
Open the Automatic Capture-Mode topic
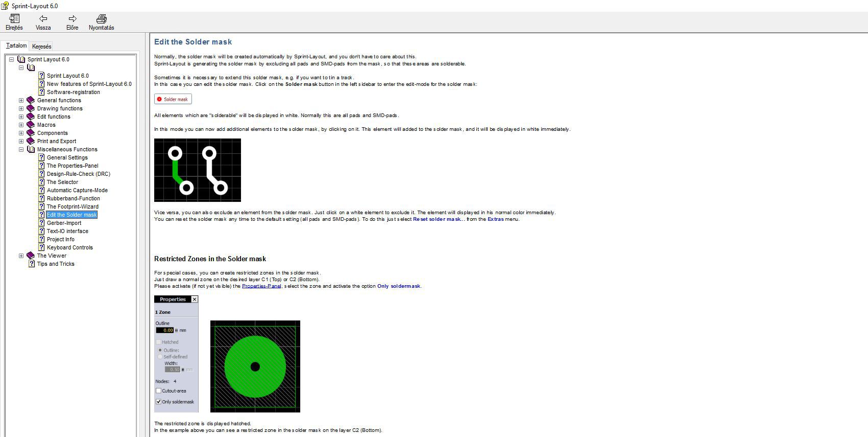point(77,190)
